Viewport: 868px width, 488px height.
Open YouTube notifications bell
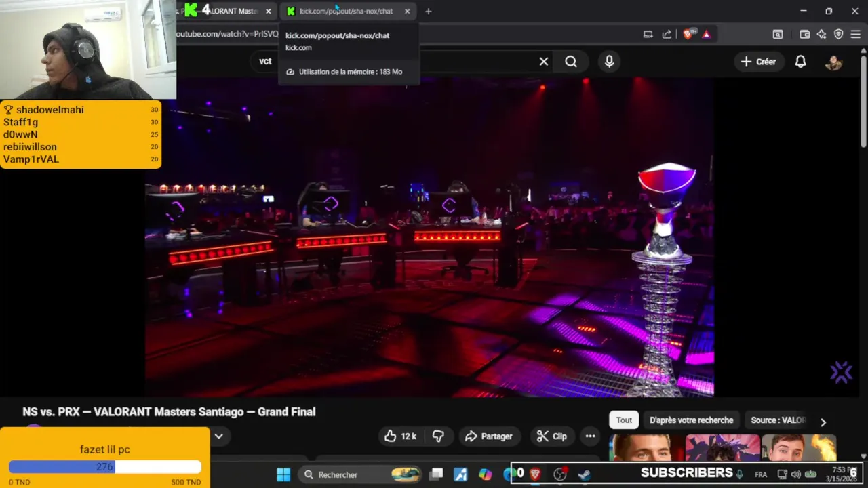(x=800, y=62)
